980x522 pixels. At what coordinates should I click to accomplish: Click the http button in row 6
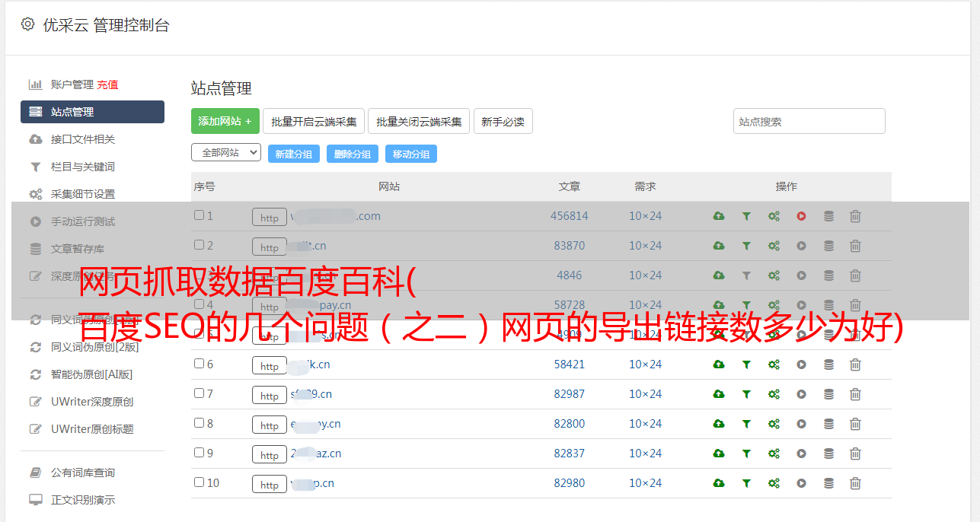click(x=270, y=365)
